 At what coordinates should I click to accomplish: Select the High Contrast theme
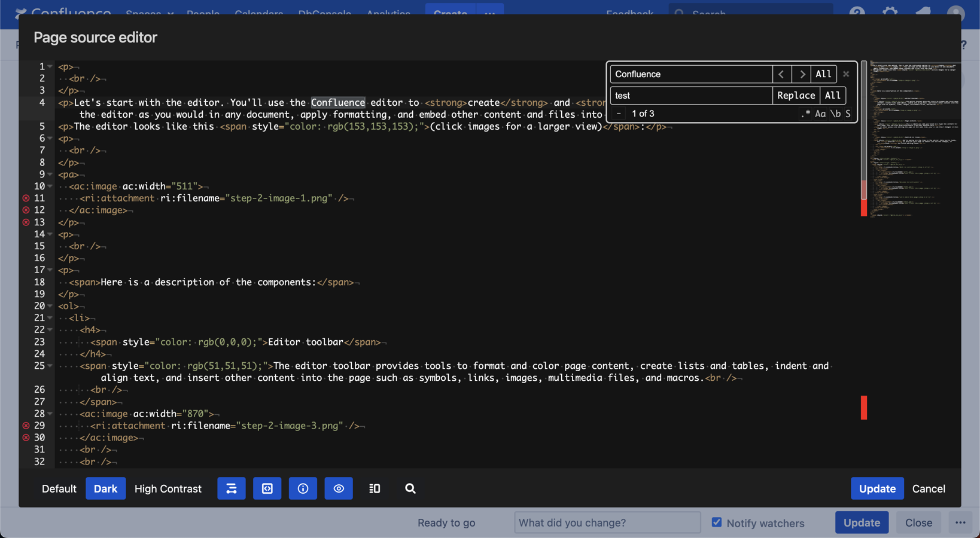click(168, 488)
